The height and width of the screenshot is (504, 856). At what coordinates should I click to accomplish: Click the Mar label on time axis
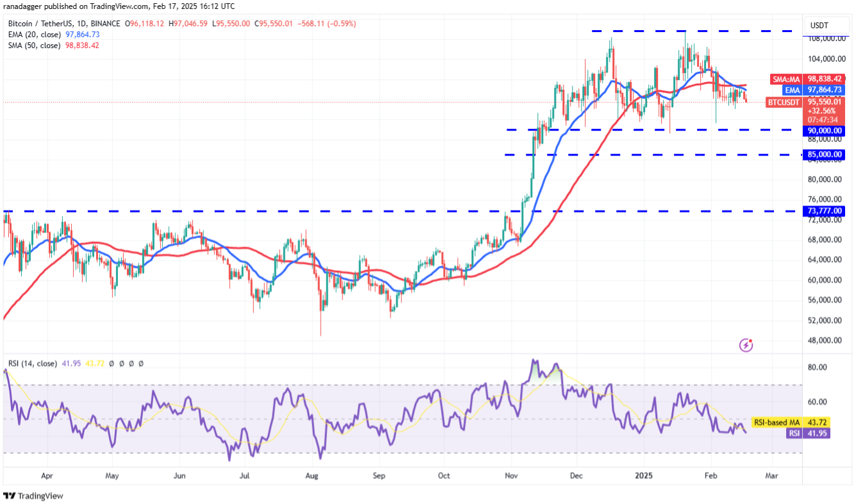(772, 476)
